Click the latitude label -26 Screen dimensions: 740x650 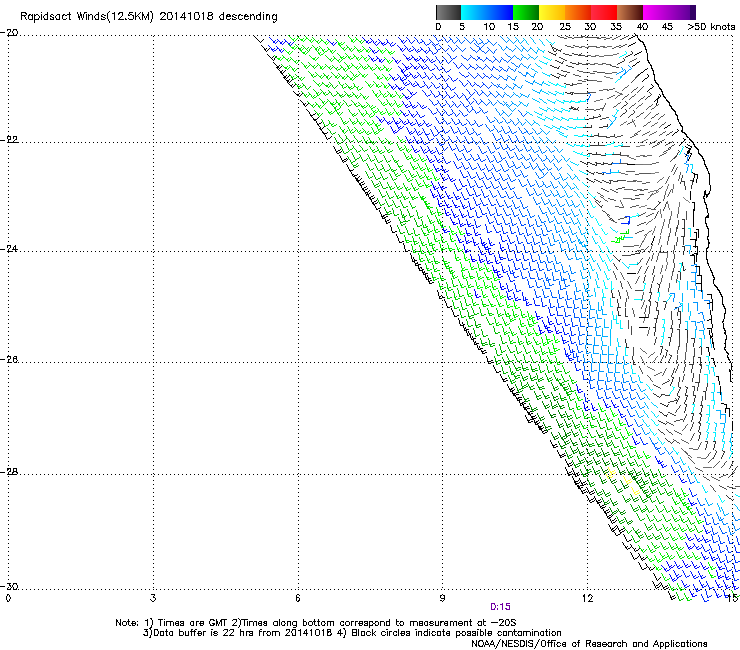click(9, 360)
